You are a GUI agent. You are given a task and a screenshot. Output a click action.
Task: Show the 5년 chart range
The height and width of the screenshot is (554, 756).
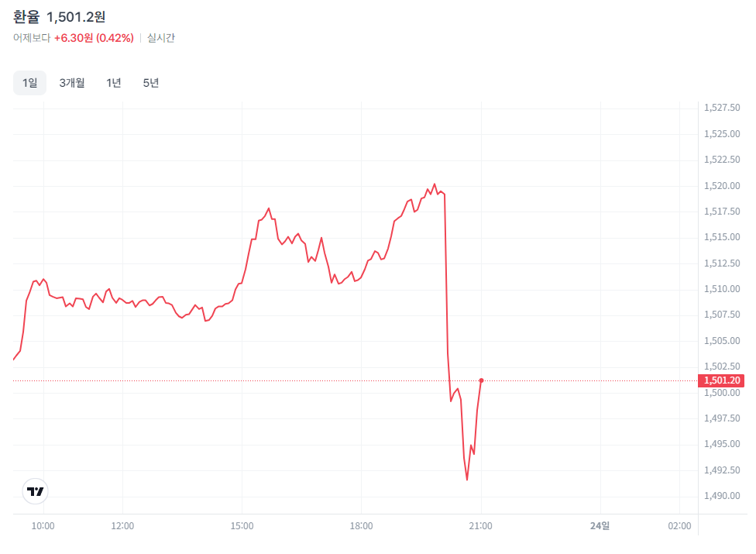click(x=151, y=83)
